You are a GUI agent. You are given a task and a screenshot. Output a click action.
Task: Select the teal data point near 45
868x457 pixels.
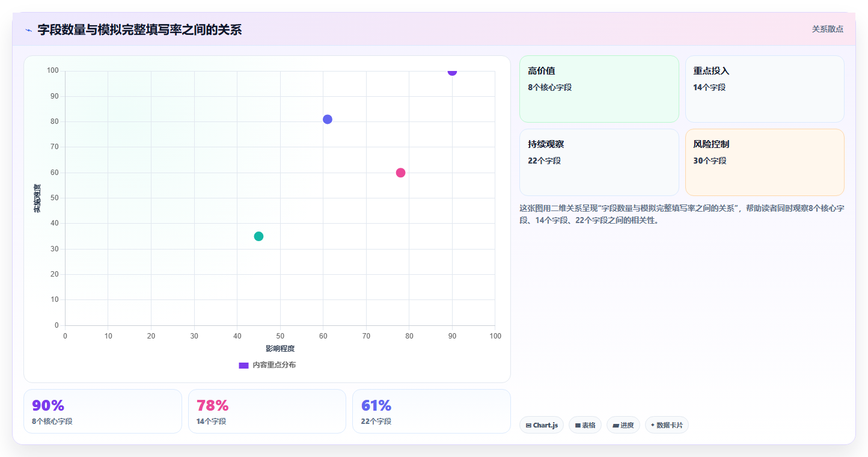258,236
